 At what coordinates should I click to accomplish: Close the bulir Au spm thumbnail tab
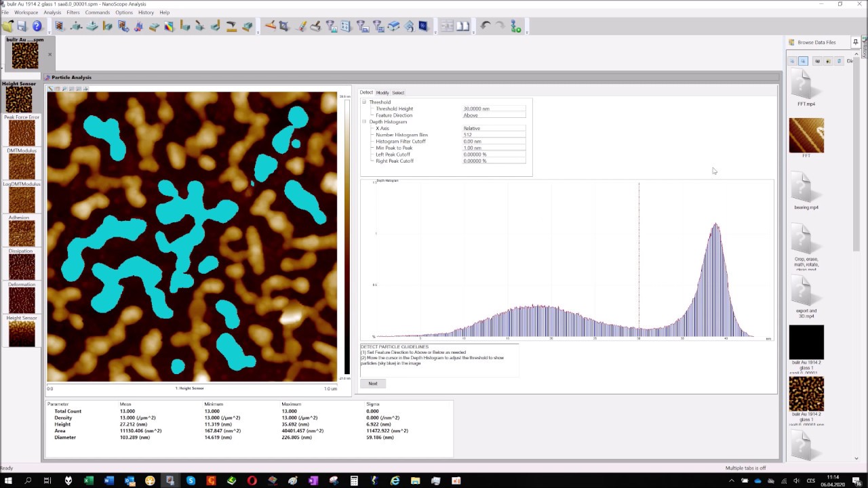tap(50, 55)
